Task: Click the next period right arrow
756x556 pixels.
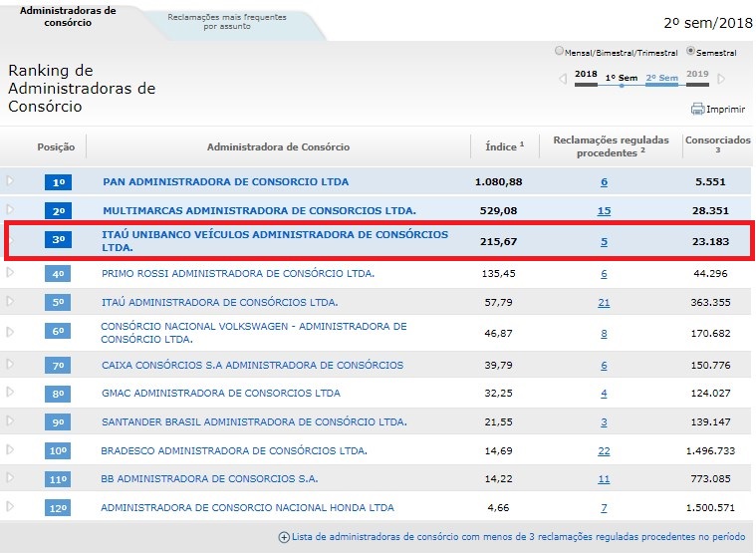Action: tap(722, 79)
